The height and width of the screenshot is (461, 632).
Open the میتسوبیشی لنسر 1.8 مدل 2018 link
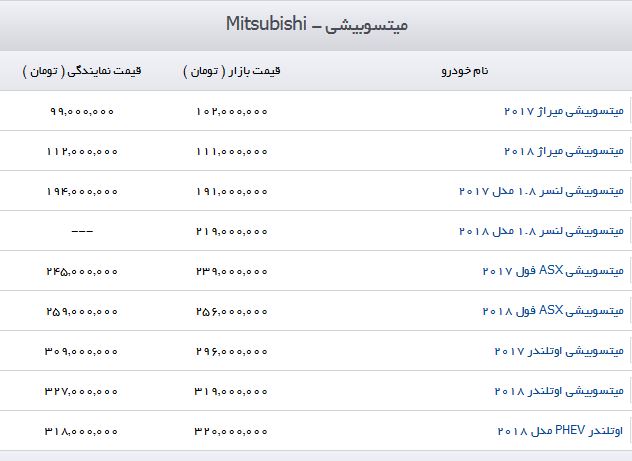541,231
